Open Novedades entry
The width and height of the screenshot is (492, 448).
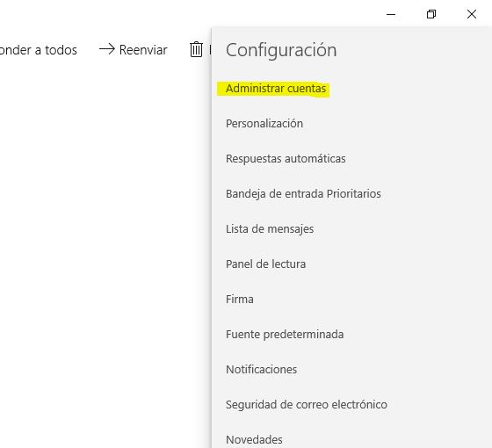tap(254, 440)
